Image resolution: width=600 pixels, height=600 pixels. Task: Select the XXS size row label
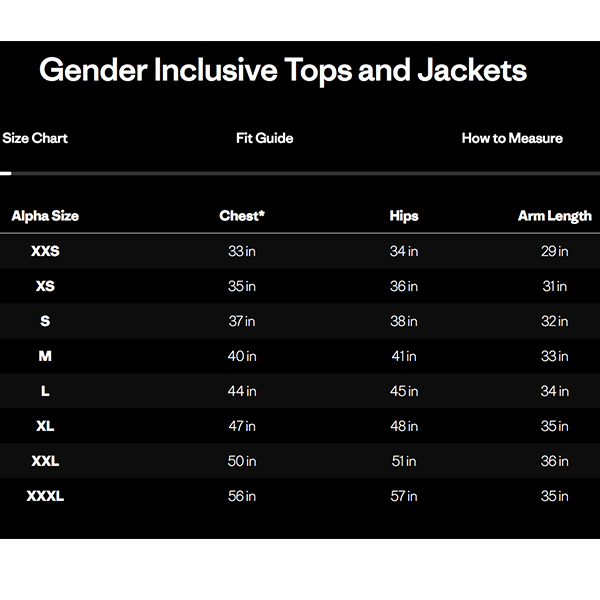coord(45,251)
